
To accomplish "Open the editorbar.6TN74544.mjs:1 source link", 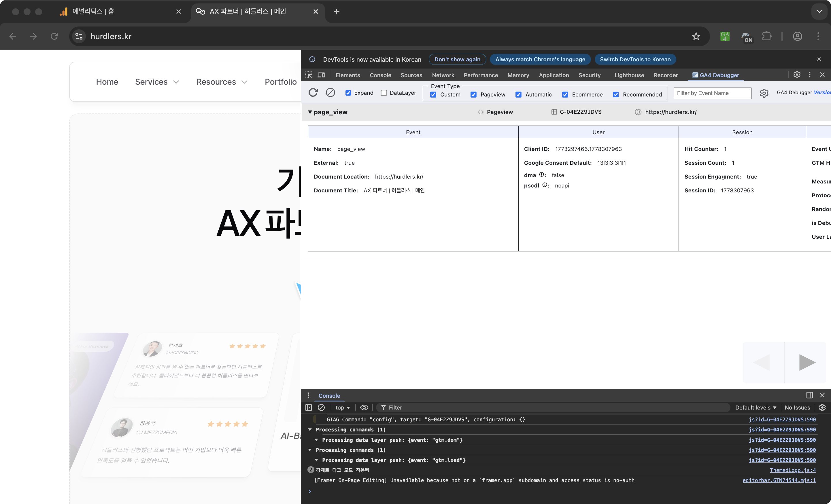I will point(779,480).
